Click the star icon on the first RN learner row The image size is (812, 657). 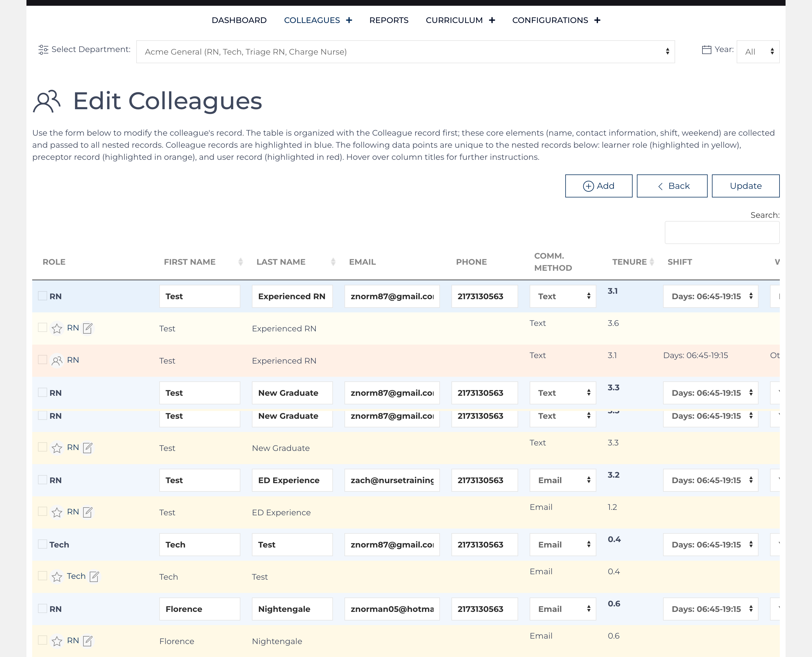(x=57, y=328)
